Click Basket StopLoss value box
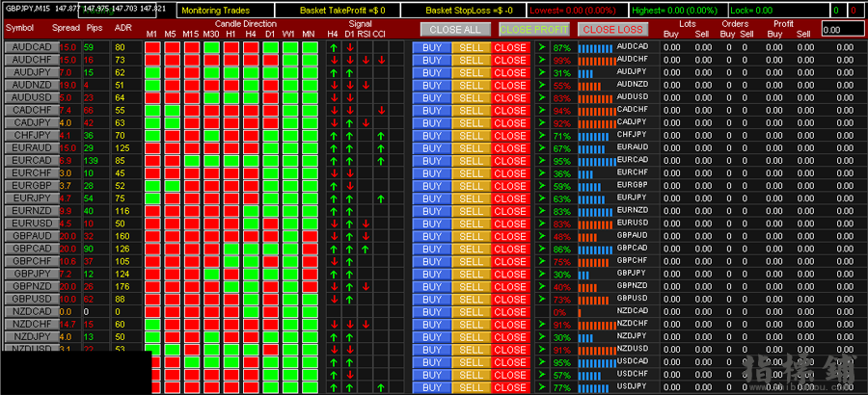 coord(462,11)
